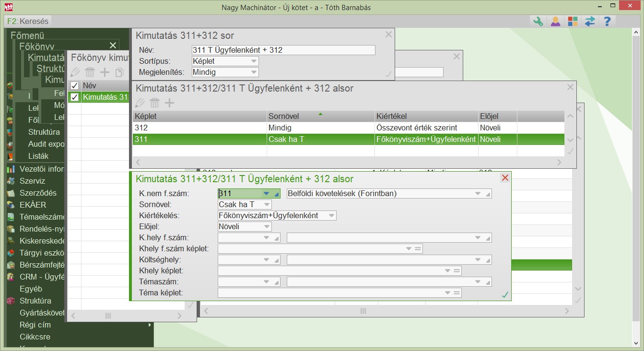Click the Szerződés icon in the main menu
644x351 pixels.
point(11,193)
